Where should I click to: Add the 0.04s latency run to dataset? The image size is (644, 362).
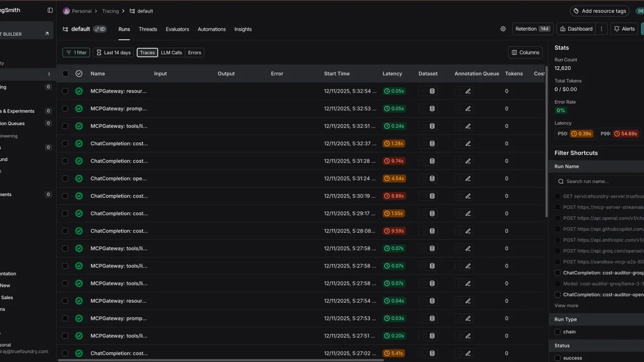[432, 301]
